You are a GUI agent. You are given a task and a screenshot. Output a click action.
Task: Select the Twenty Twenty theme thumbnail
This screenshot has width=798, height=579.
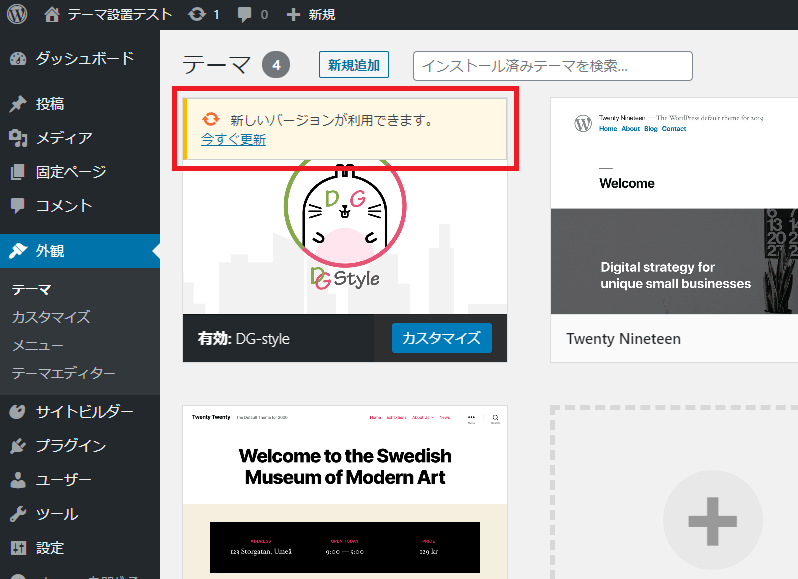(x=345, y=490)
